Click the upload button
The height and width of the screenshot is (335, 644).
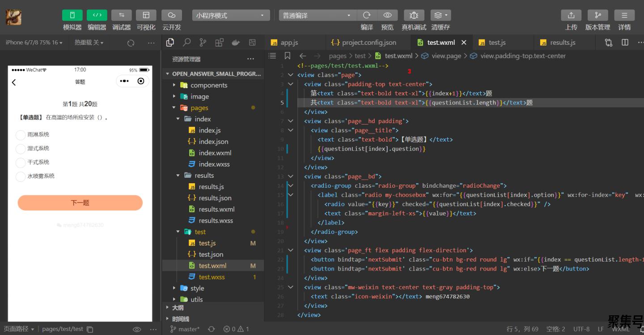[571, 15]
